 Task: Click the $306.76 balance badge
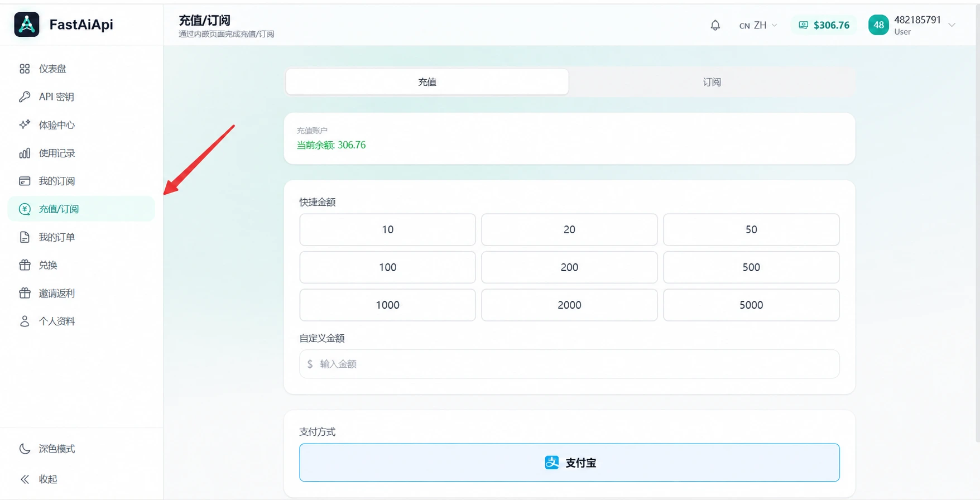(x=824, y=25)
